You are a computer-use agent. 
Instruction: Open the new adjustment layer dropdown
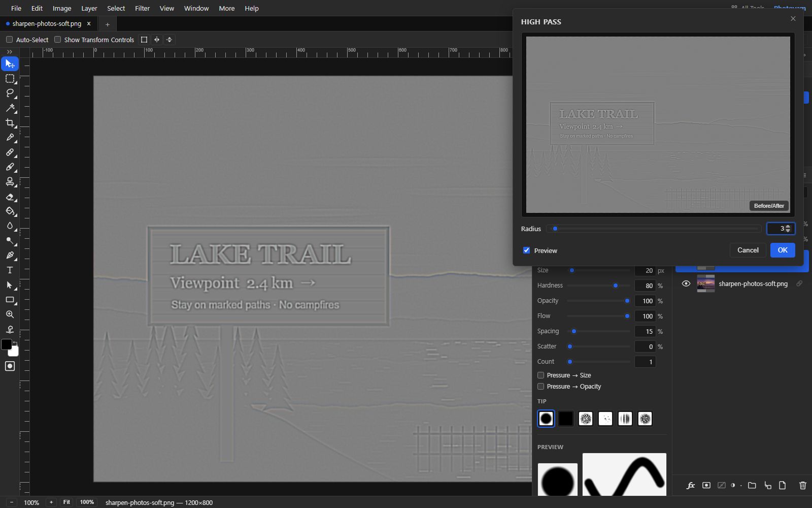pos(735,486)
